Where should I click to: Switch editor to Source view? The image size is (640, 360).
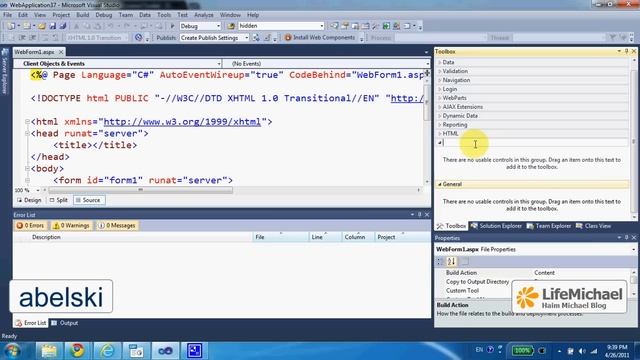(88, 200)
